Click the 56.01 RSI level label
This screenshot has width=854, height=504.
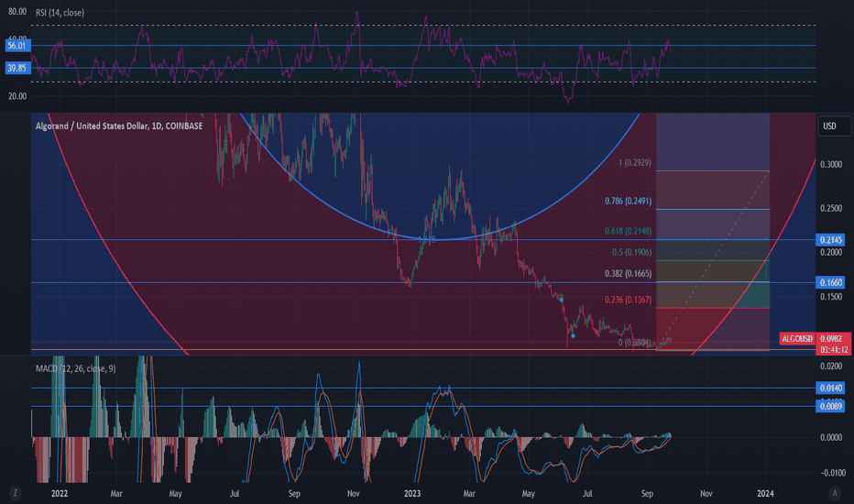tap(17, 45)
